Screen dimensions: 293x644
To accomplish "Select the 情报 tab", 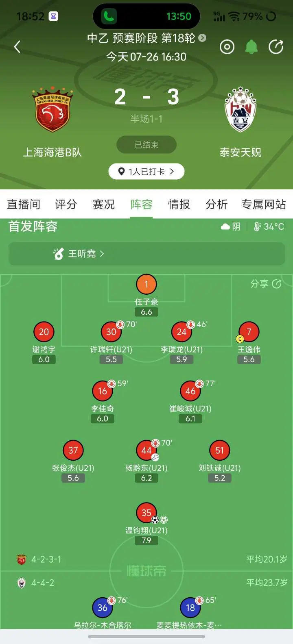I will click(179, 204).
